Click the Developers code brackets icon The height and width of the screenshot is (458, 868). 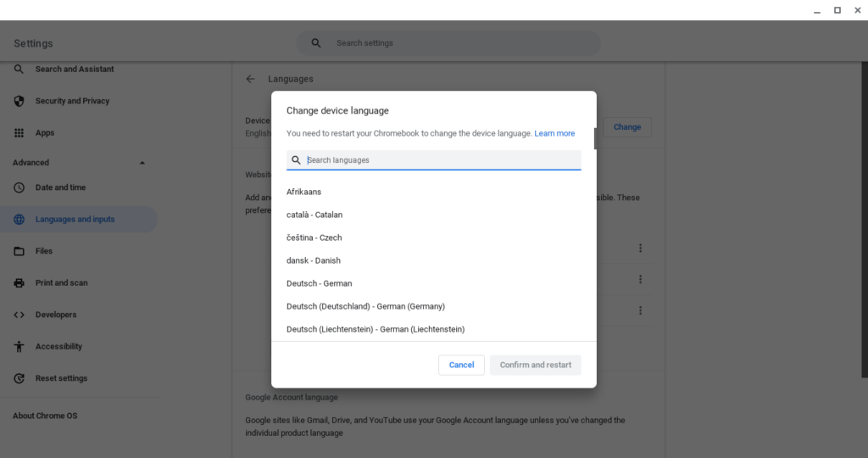click(x=19, y=315)
